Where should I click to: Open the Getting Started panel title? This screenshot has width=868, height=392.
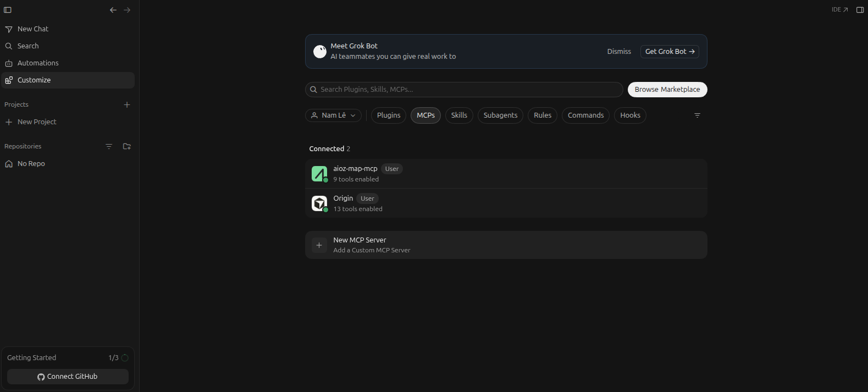tap(31, 358)
